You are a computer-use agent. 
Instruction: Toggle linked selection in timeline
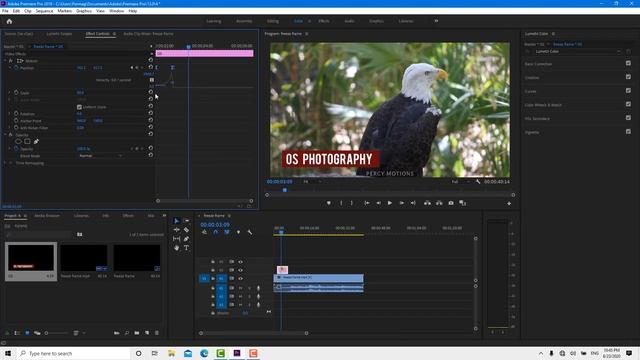click(x=227, y=232)
